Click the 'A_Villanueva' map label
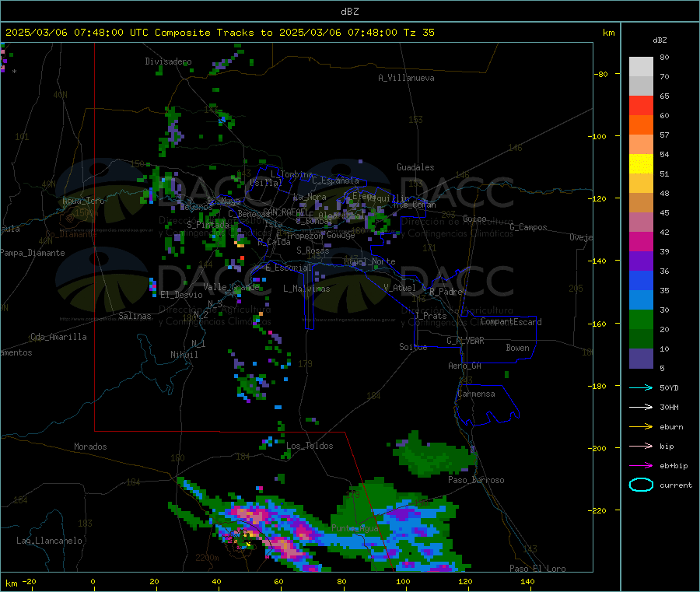Image resolution: width=700 pixels, height=592 pixels. tap(406, 78)
